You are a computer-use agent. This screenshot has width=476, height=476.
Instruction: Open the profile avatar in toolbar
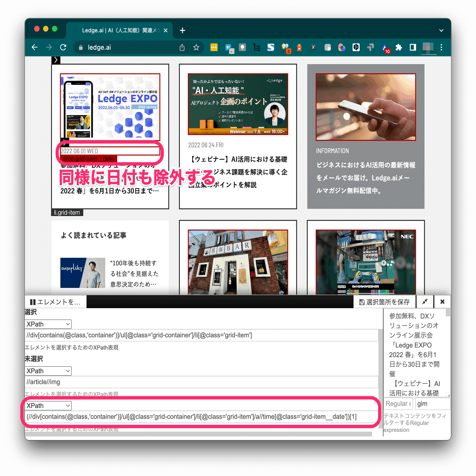[x=428, y=47]
